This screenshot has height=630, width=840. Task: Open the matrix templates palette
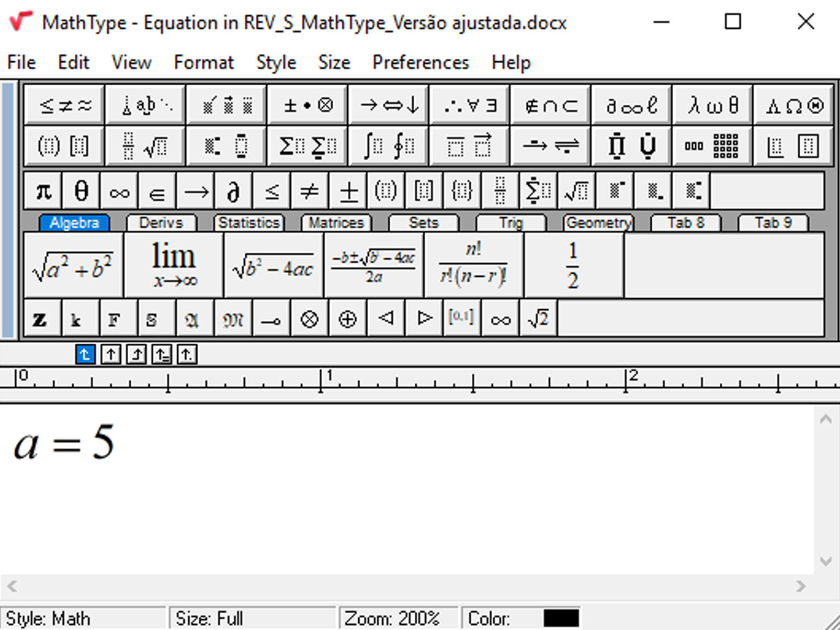pos(713,145)
